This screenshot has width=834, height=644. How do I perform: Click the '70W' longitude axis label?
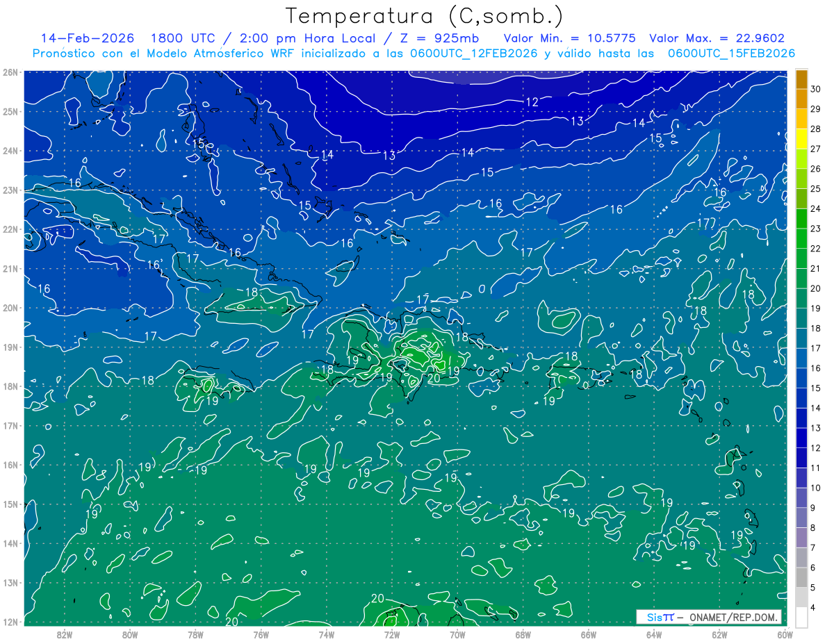click(x=457, y=634)
